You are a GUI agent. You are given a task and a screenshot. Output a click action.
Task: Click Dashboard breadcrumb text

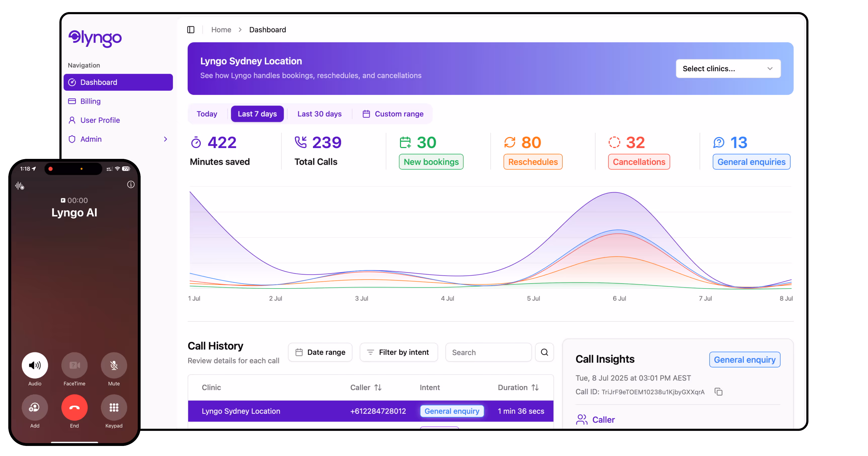[x=267, y=30]
